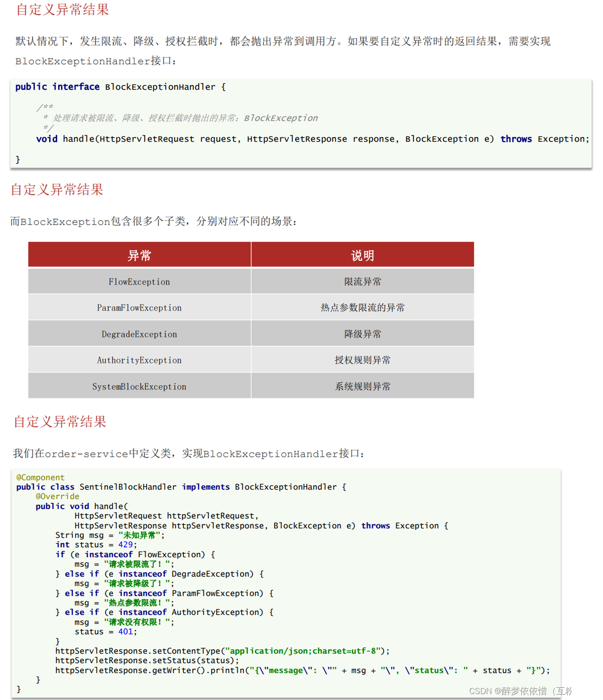Click the setStatus(status) code line
This screenshot has height=700, width=603.
(x=147, y=661)
